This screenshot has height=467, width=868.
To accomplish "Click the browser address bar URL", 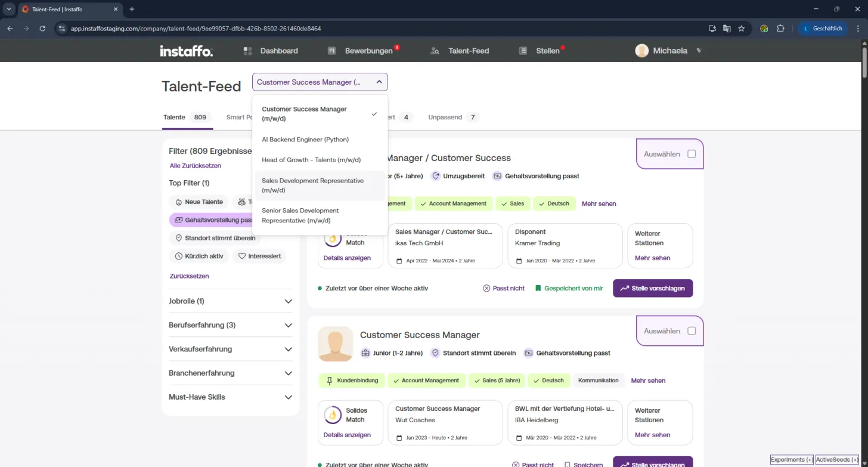I will 196,28.
